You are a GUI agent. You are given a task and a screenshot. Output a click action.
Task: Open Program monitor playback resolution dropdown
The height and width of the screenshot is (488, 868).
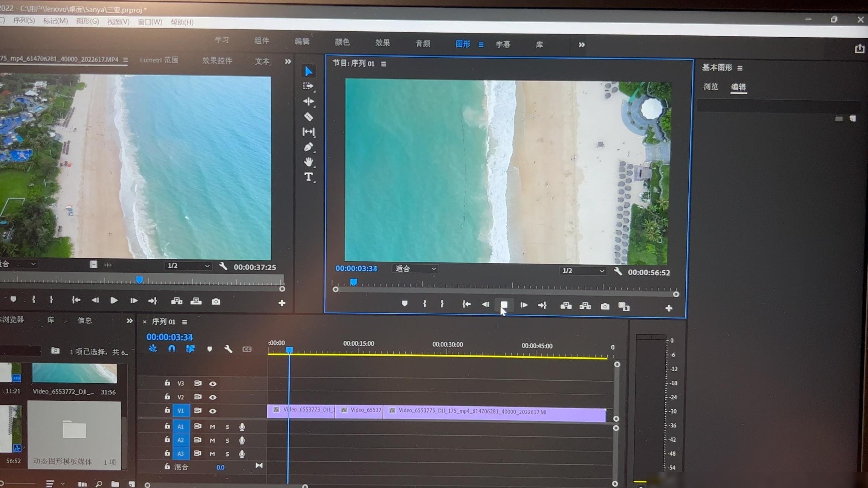pyautogui.click(x=583, y=271)
